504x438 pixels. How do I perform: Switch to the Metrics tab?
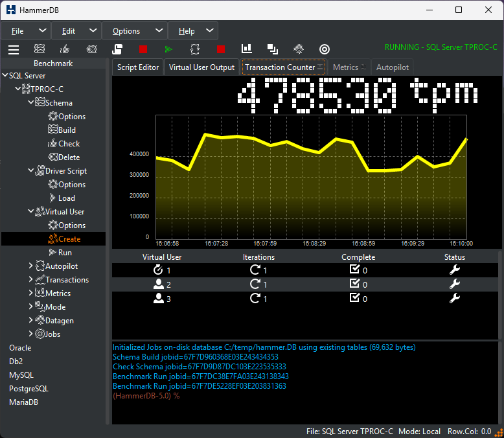(x=349, y=67)
